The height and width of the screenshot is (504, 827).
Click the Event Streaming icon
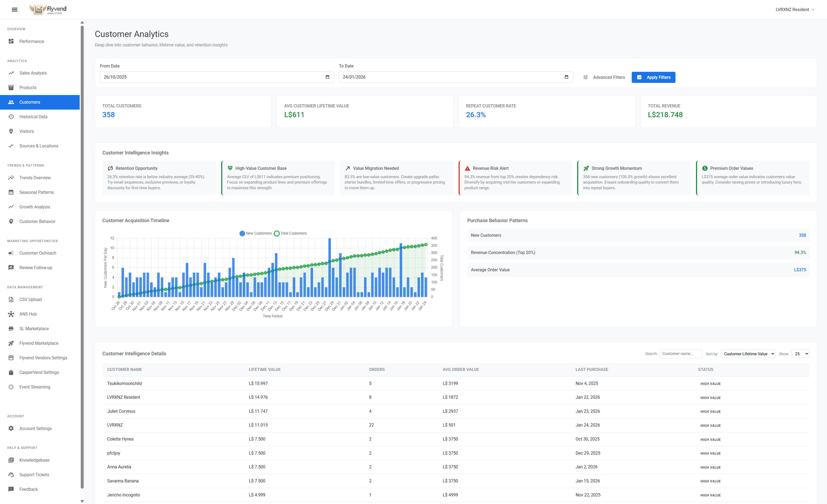tap(11, 387)
